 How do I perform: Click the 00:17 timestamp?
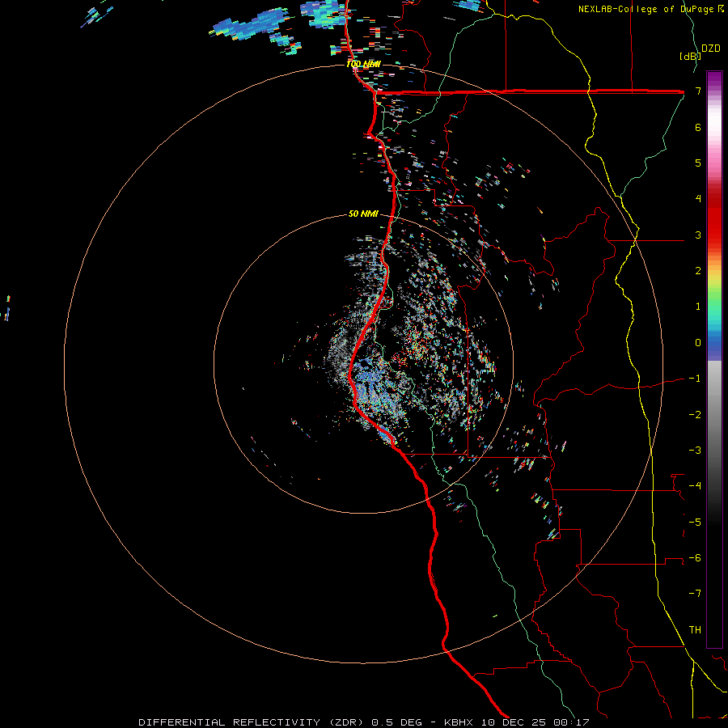[574, 722]
